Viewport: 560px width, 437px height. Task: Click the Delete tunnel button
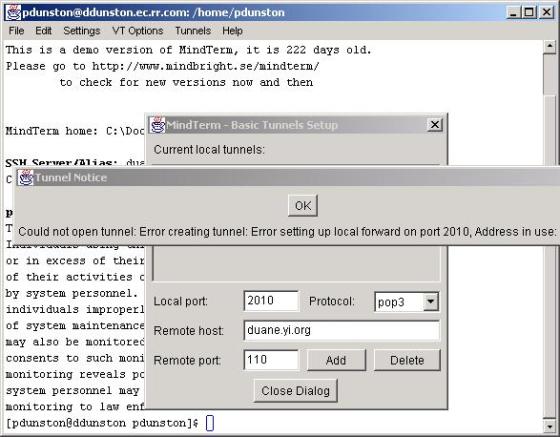point(407,360)
